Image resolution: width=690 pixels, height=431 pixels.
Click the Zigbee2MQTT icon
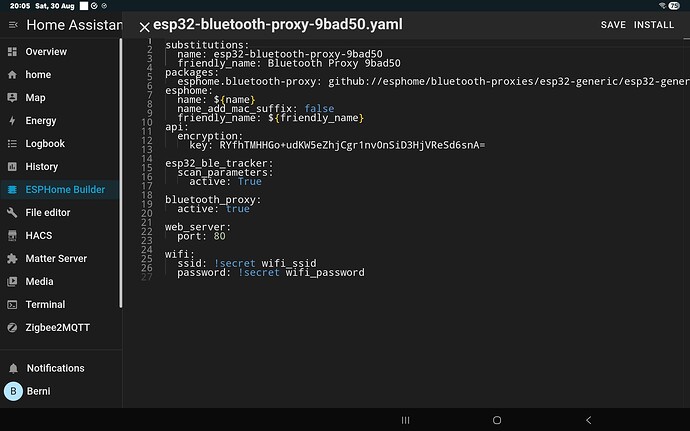[12, 328]
